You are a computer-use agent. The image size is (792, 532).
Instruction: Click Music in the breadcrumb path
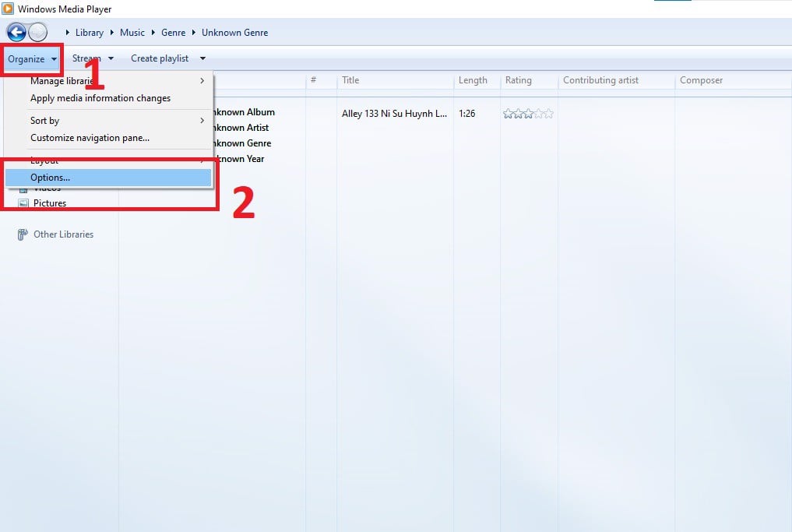pyautogui.click(x=132, y=33)
